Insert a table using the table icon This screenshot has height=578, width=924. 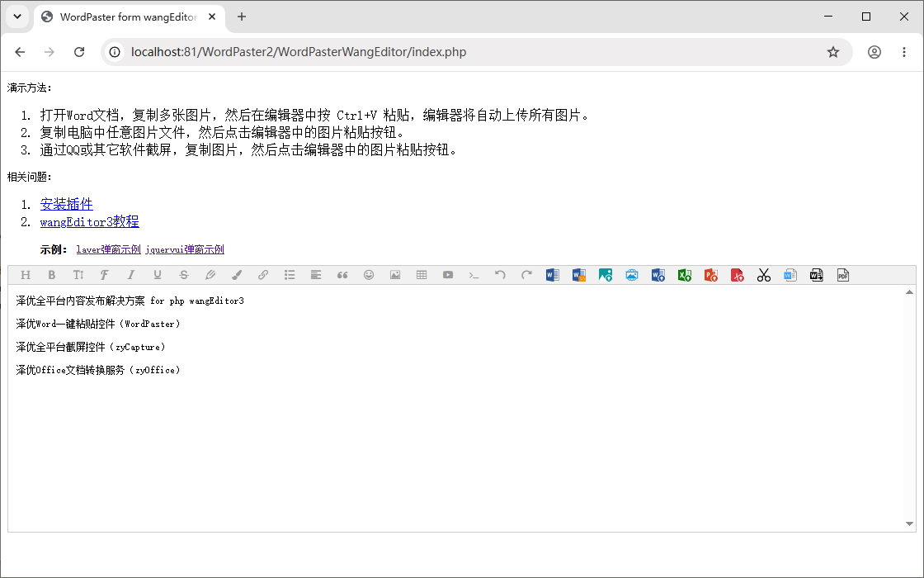tap(422, 275)
